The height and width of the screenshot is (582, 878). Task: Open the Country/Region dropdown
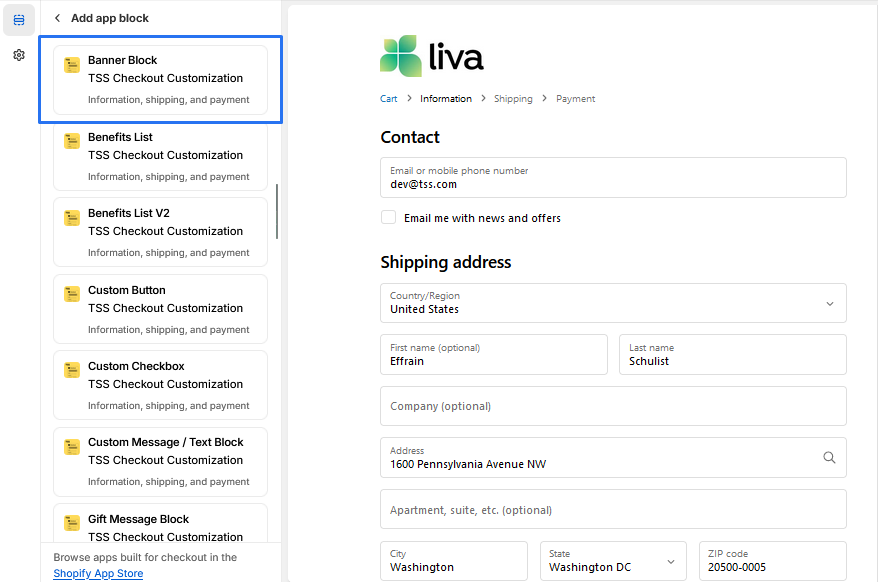coord(613,303)
